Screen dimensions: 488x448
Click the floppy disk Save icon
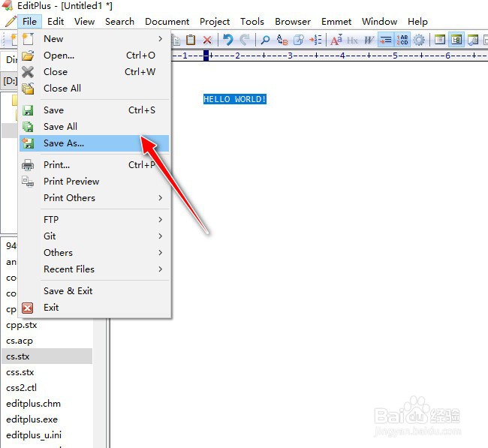coord(28,110)
